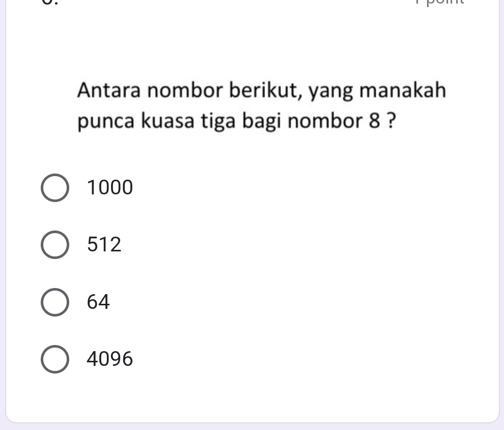Click the partially visible point label
The image size is (504, 430).
click(439, 2)
